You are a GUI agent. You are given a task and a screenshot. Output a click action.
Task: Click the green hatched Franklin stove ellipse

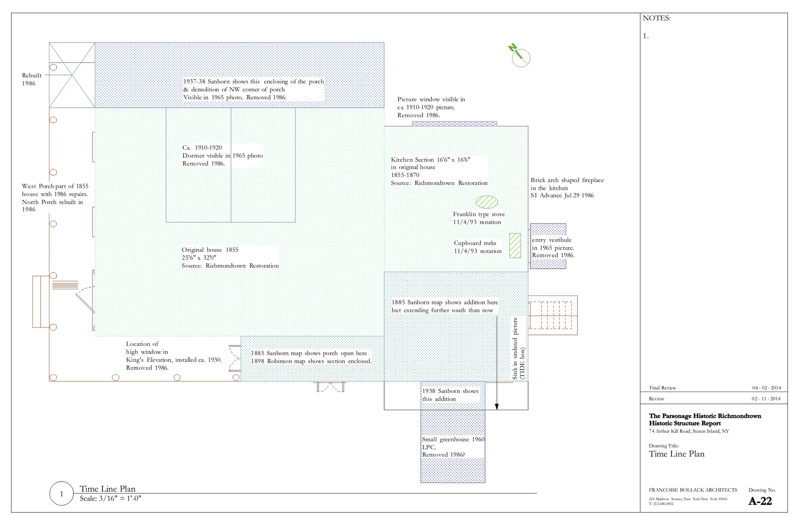click(x=487, y=202)
